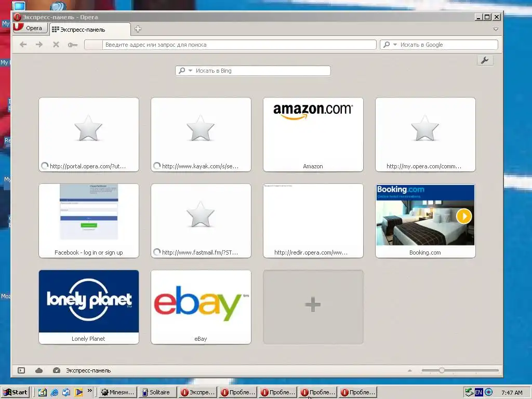Open eBay speed dial tile
The image size is (532, 399).
click(201, 307)
